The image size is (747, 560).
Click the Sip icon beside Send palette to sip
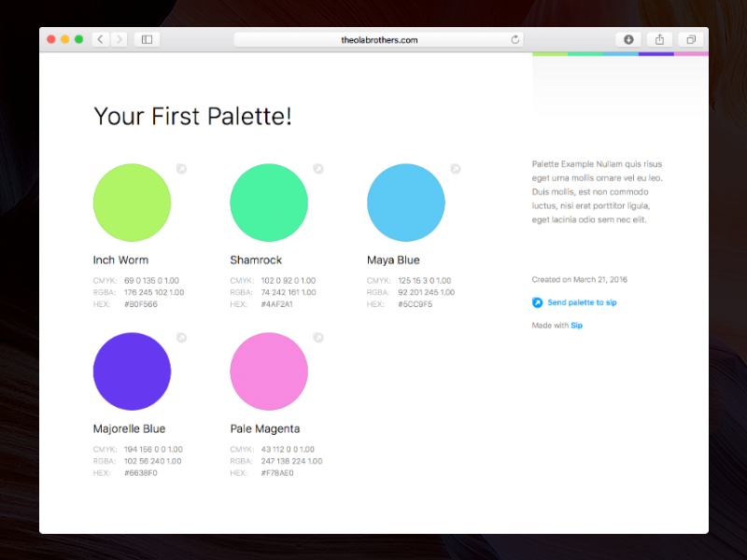(x=537, y=302)
